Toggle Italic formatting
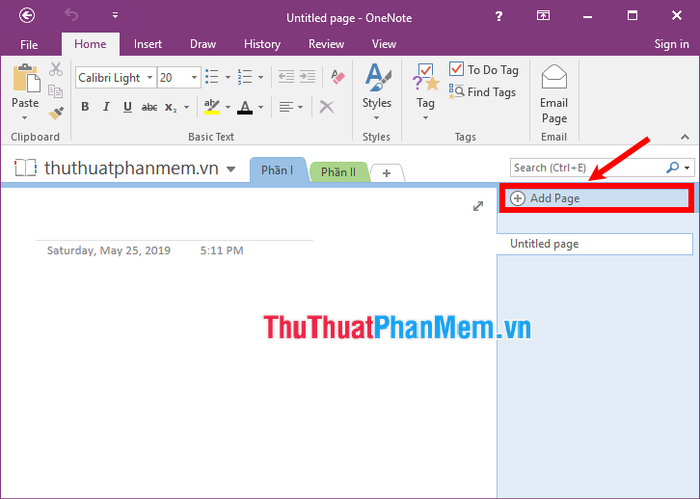 (x=106, y=107)
